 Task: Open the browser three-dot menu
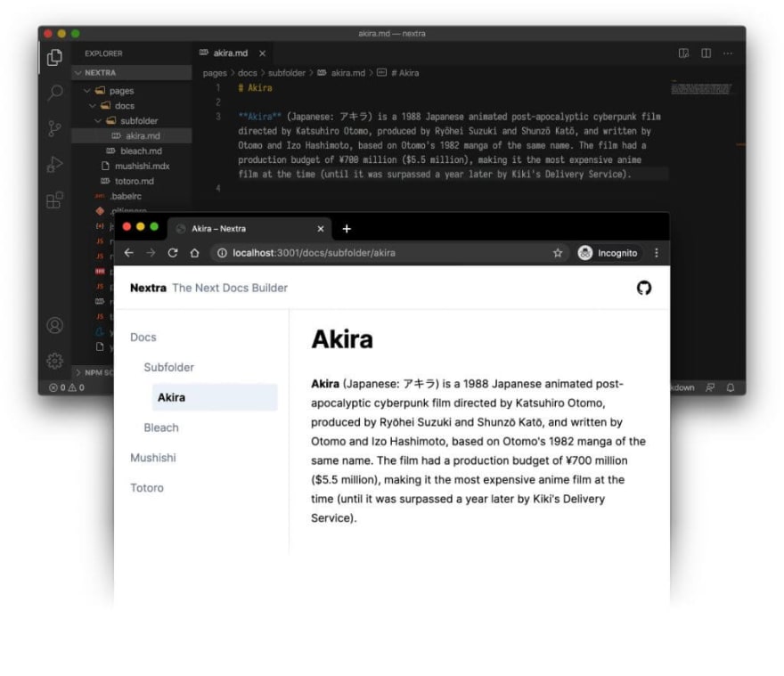(657, 253)
